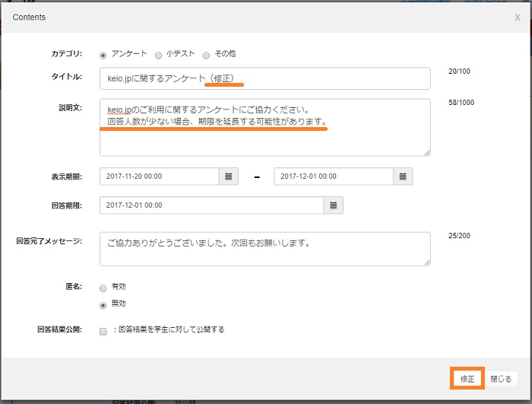This screenshot has height=404, width=532.
Task: Enable publishing answer results to students
Action: 103,331
